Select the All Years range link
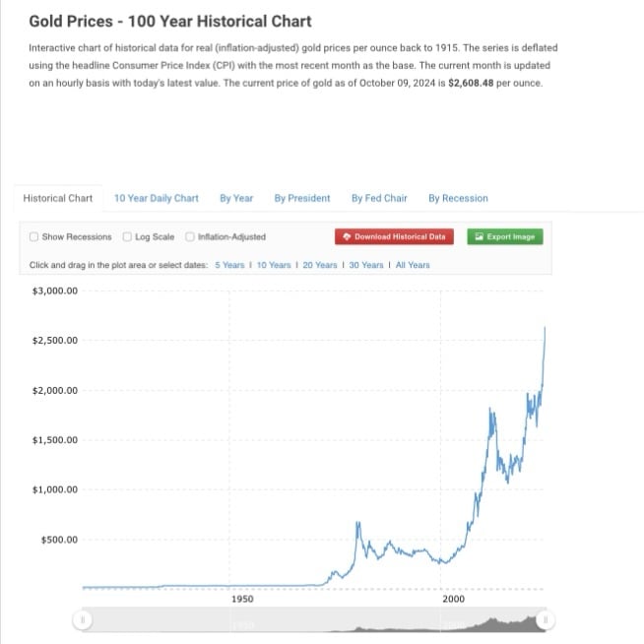Screen dimensions: 644x644 pos(413,265)
